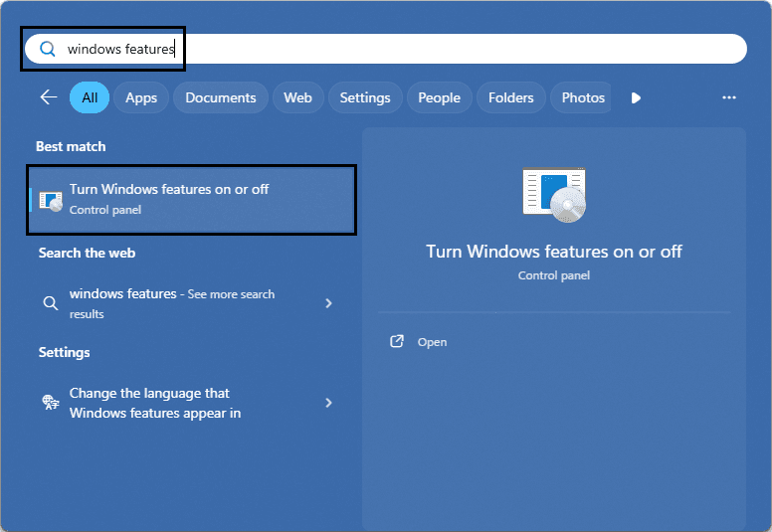Expand windows features web result chevron
772x532 pixels.
coord(328,303)
